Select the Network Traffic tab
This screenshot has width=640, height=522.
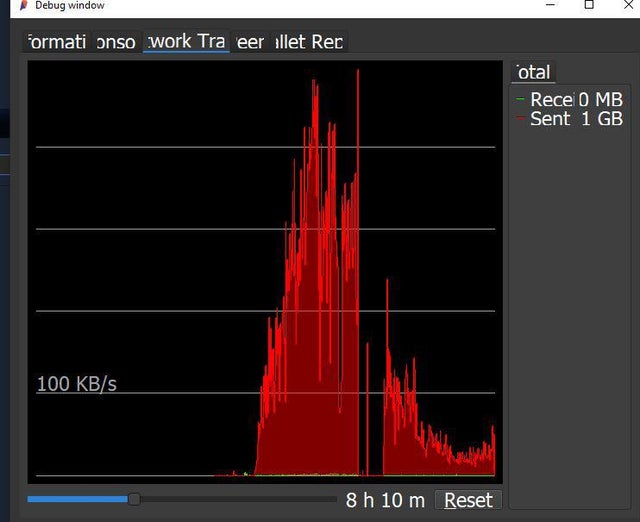tap(186, 42)
